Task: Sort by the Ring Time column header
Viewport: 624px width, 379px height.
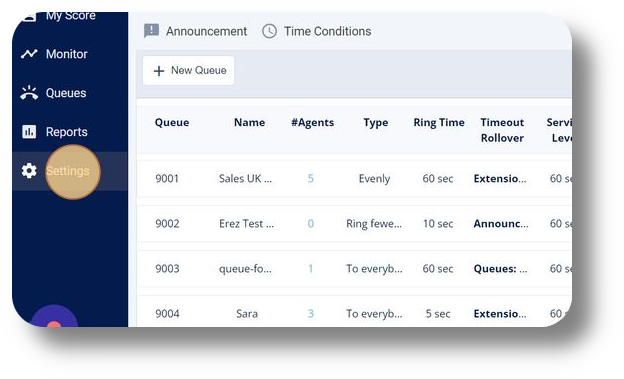Action: [x=439, y=122]
